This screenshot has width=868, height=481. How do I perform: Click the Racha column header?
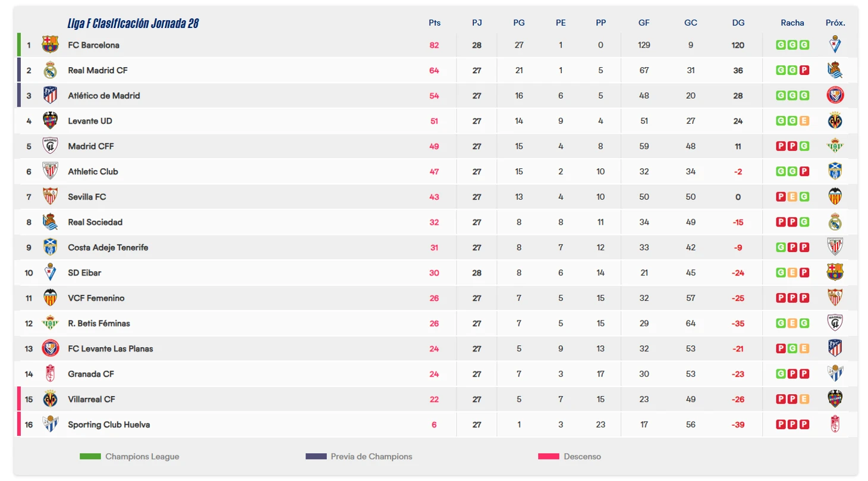[x=792, y=23]
